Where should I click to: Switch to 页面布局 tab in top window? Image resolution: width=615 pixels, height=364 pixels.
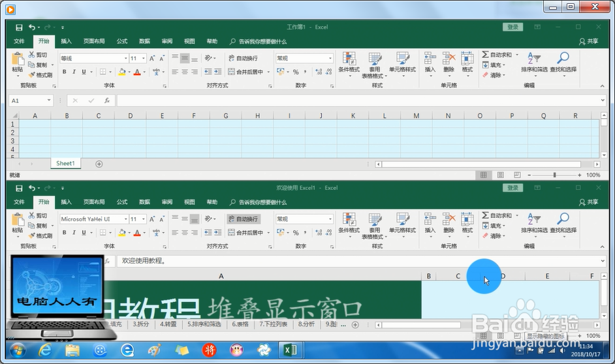[x=94, y=41]
